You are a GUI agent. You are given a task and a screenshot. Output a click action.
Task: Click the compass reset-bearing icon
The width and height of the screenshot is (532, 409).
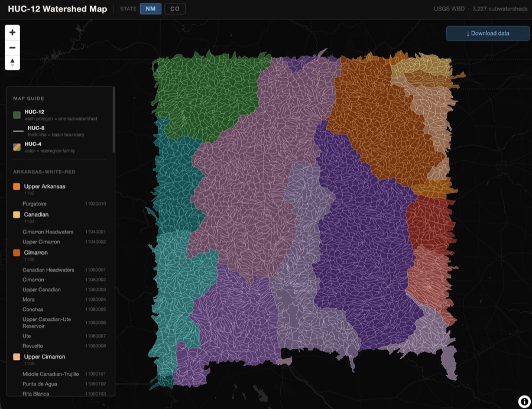tap(12, 63)
